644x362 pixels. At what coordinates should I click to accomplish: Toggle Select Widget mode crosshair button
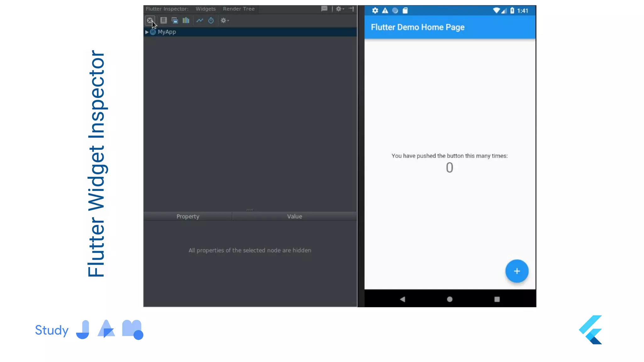[150, 20]
